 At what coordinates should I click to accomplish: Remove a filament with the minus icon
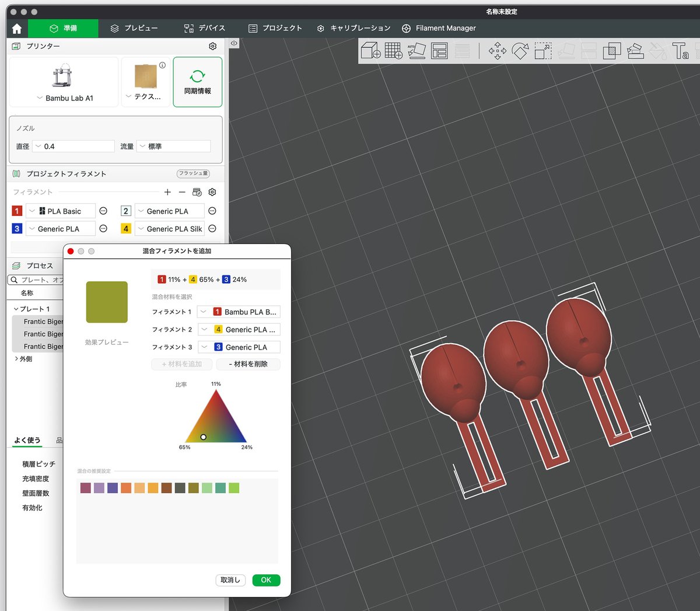tap(182, 192)
